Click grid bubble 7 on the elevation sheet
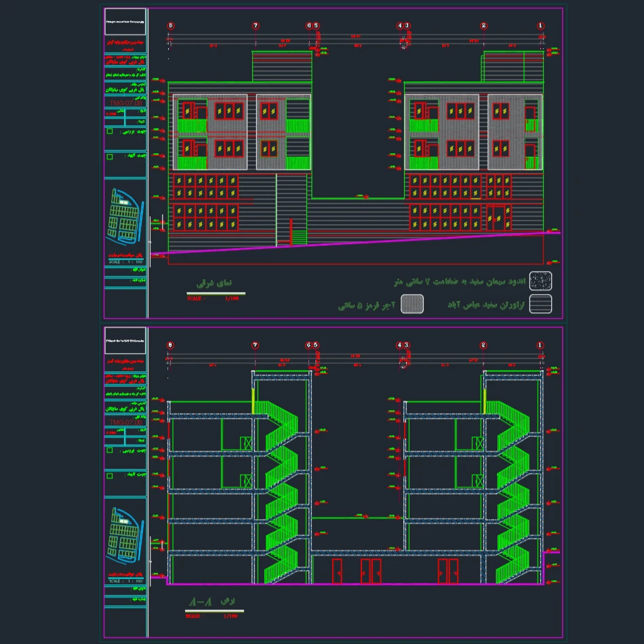644x644 pixels. (256, 26)
